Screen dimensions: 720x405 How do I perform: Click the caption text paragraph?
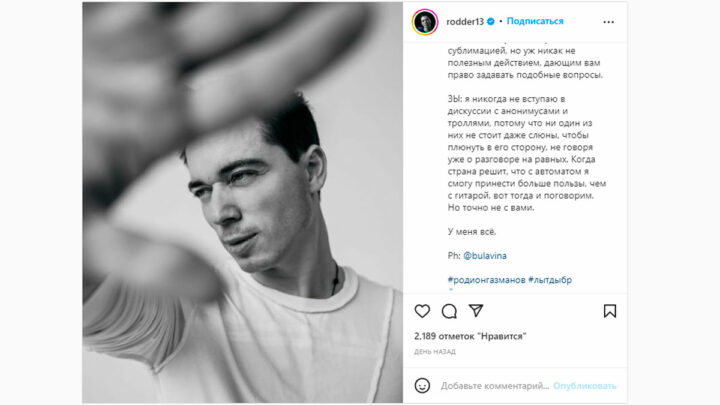pos(527,153)
